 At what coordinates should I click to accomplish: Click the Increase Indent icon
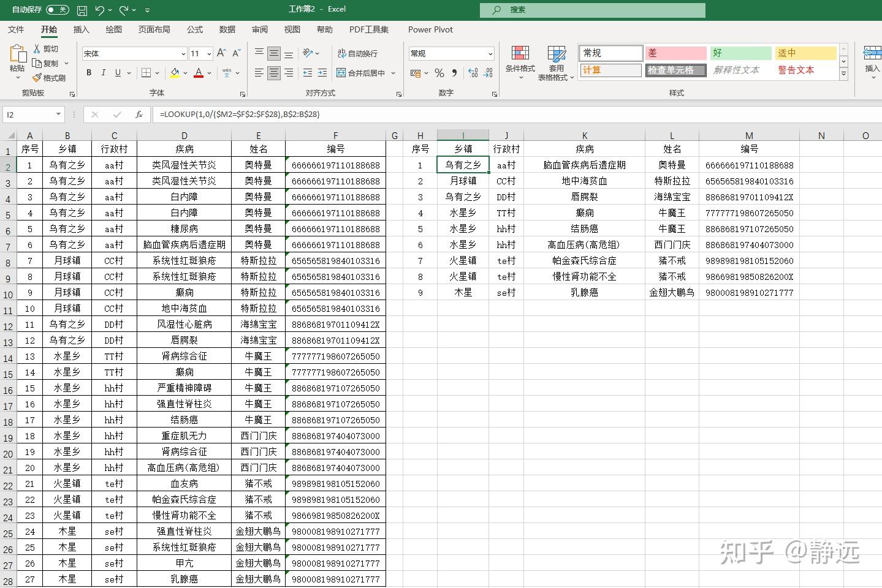pyautogui.click(x=322, y=73)
